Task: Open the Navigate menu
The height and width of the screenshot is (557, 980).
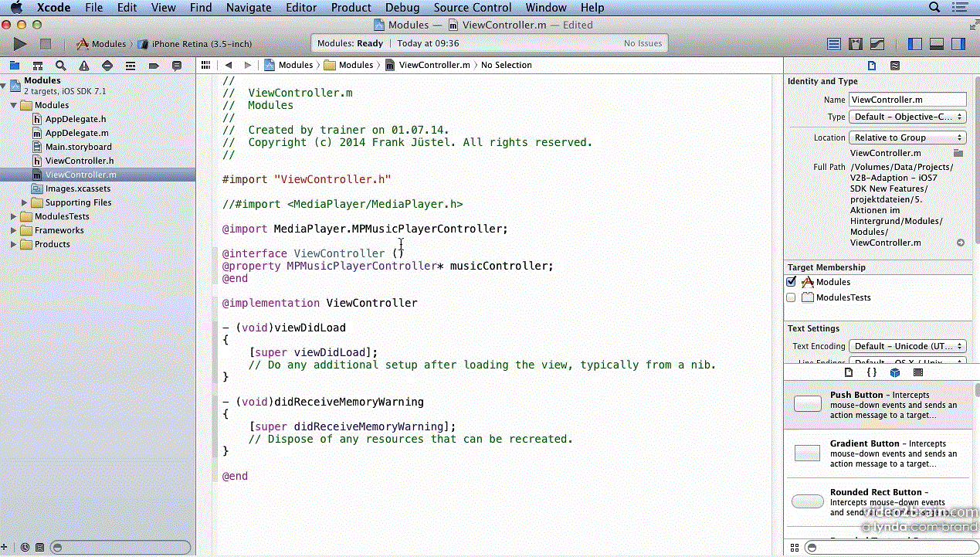Action: coord(249,8)
